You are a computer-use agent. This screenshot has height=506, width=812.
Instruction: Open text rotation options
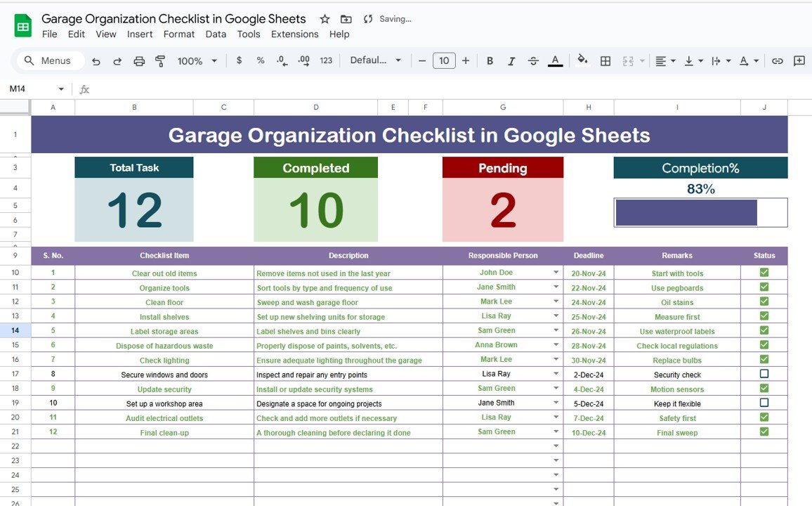click(749, 61)
